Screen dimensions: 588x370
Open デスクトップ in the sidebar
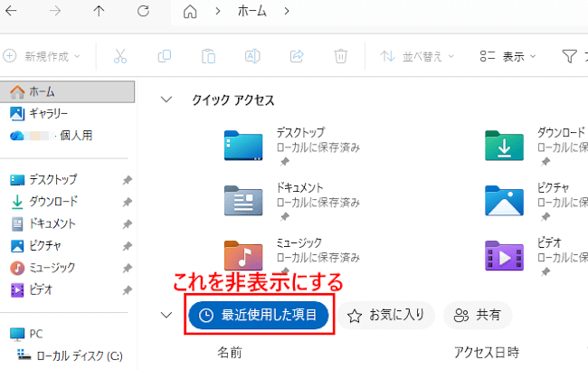click(43, 179)
